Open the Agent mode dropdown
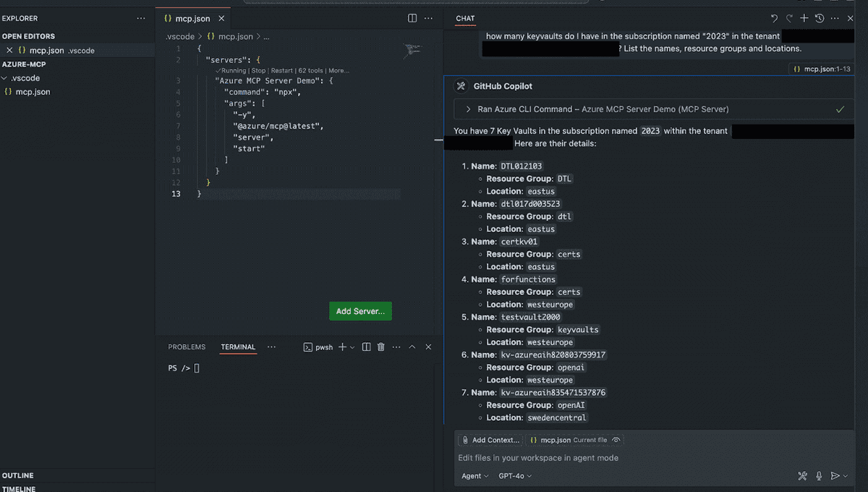 [475, 476]
